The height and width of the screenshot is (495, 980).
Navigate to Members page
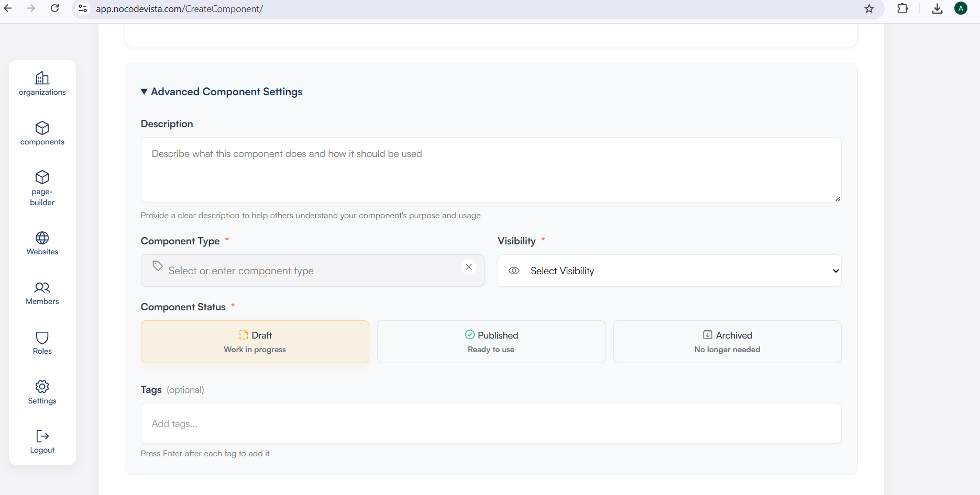pos(42,288)
